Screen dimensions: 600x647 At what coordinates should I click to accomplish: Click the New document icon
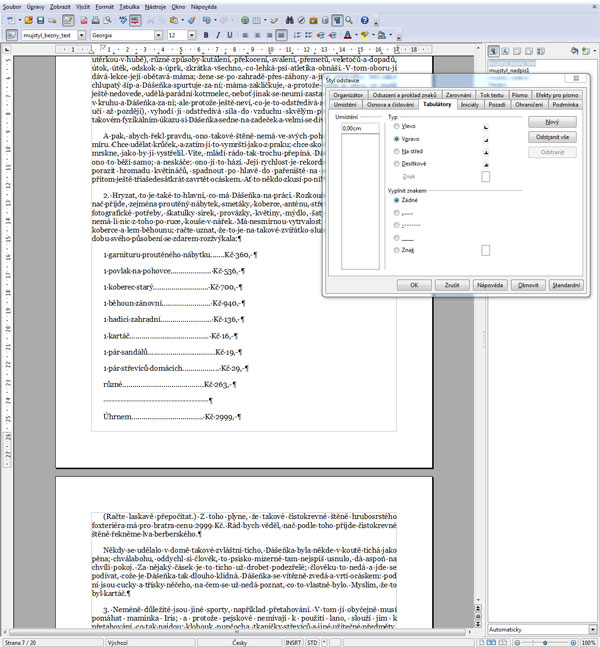coord(12,19)
